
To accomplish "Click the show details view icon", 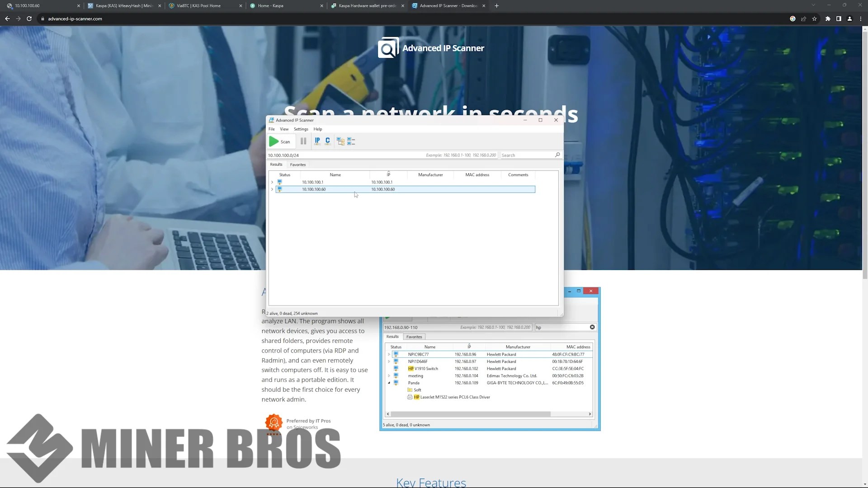I will (351, 141).
